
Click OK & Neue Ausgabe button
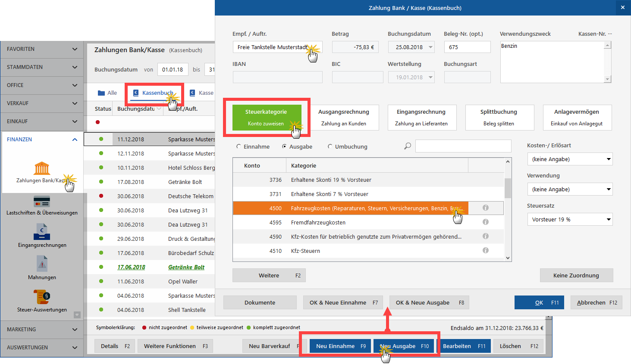pos(430,303)
